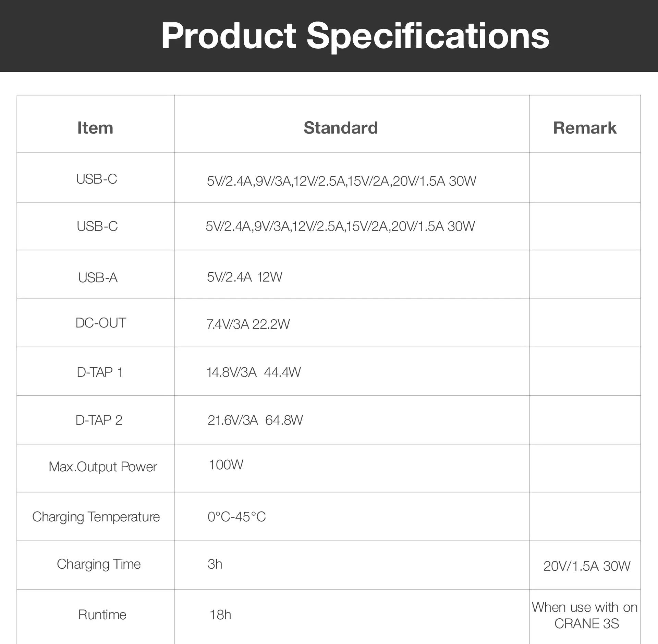
Task: Click the 5V/2.4A 12W value
Action: point(245,277)
